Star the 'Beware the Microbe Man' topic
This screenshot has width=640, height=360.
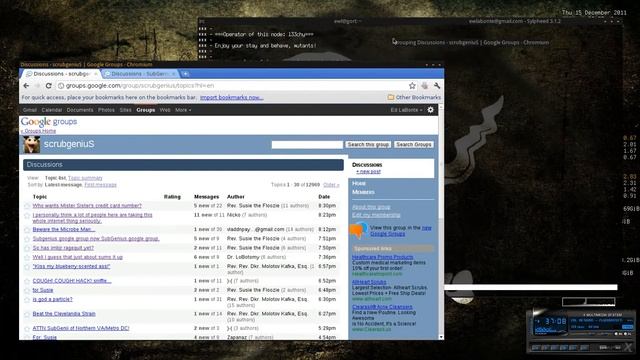click(x=27, y=230)
